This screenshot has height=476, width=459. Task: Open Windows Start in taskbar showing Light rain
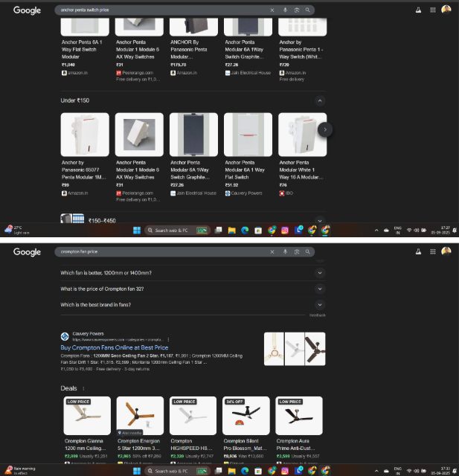pyautogui.click(x=137, y=231)
